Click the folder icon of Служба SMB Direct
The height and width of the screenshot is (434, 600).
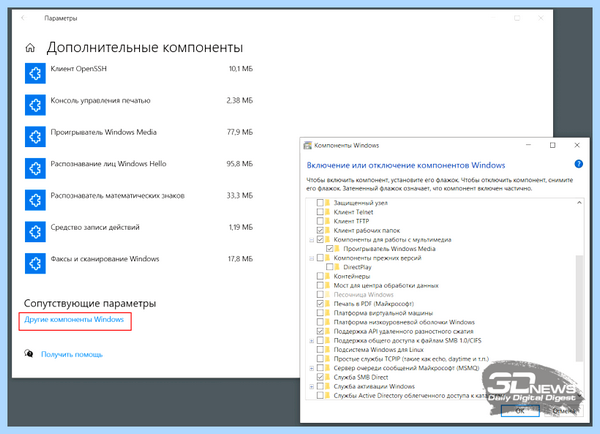click(x=328, y=377)
